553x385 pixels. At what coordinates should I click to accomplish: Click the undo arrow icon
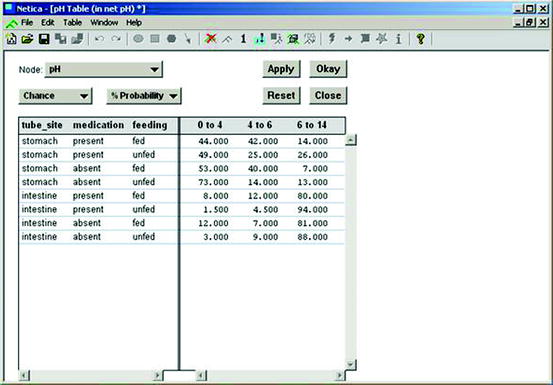[99, 39]
